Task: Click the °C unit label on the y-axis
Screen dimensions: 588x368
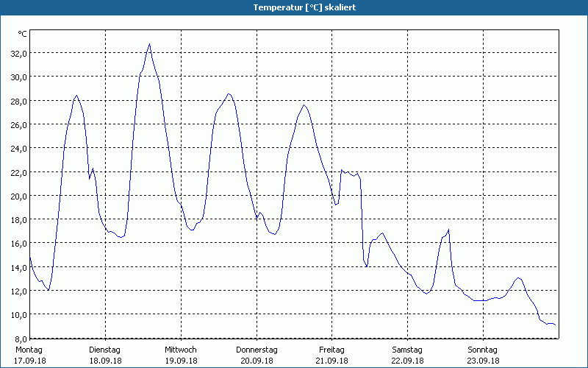Action: tap(23, 34)
